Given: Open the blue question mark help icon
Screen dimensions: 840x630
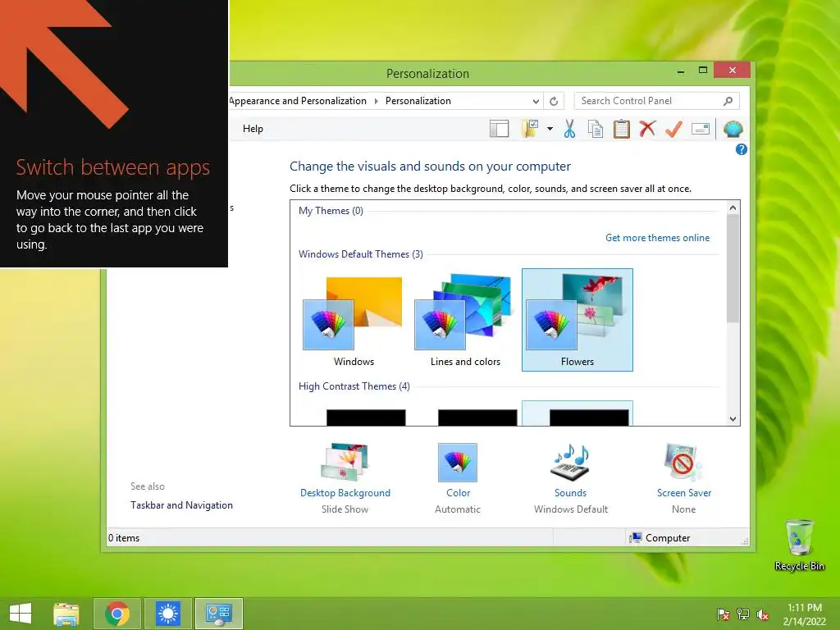Looking at the screenshot, I should pos(741,149).
